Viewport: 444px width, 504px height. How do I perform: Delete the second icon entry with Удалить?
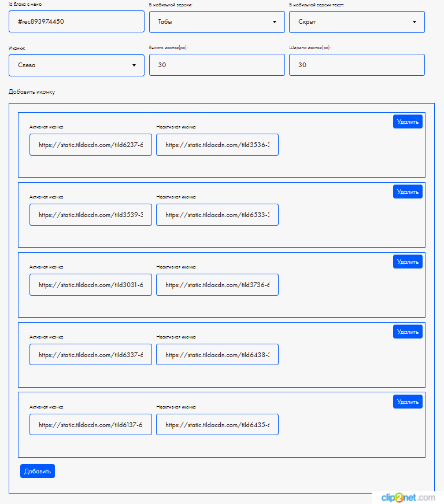(x=408, y=192)
